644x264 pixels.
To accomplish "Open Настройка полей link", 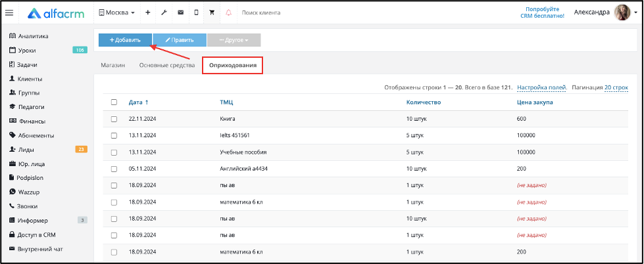I will coord(542,87).
